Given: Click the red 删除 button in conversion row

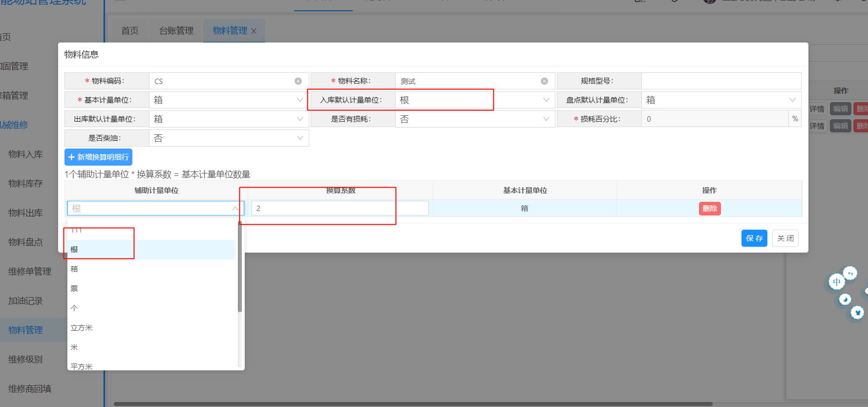Looking at the screenshot, I should (709, 209).
